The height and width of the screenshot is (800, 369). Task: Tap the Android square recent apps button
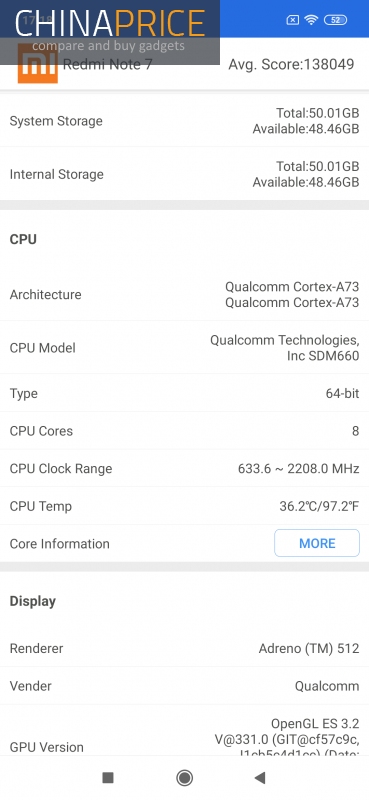tap(108, 777)
